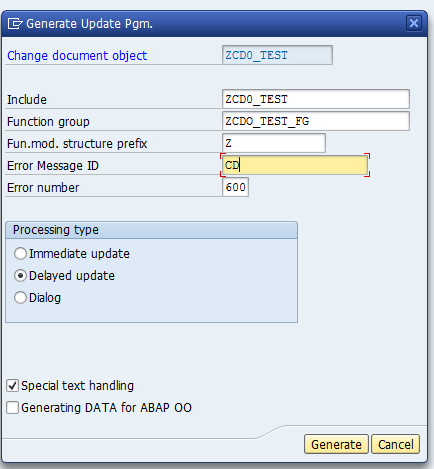Select the Immediate update radio button
434x469 pixels.
tap(20, 254)
